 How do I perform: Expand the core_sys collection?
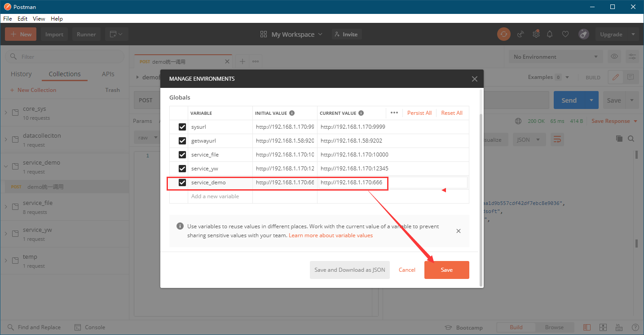(x=6, y=113)
